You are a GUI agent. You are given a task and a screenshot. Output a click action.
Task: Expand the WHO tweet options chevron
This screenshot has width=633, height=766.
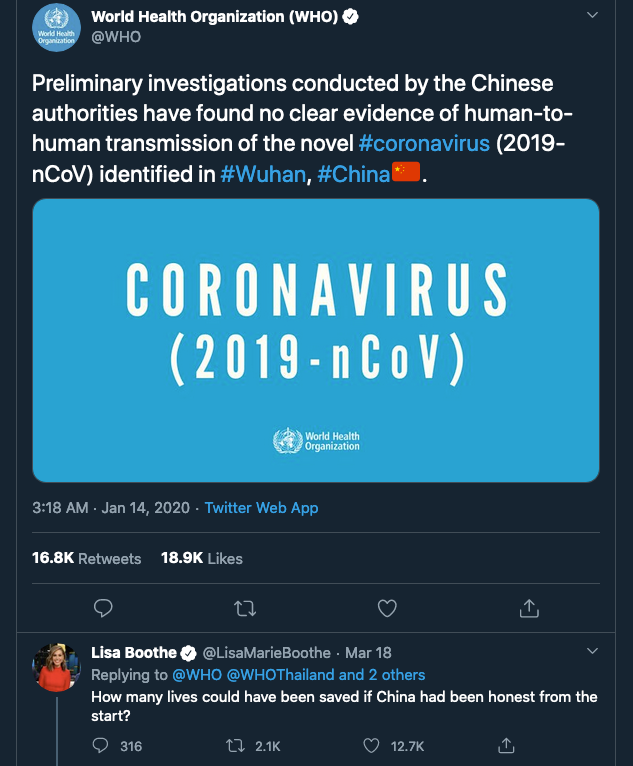click(x=592, y=16)
